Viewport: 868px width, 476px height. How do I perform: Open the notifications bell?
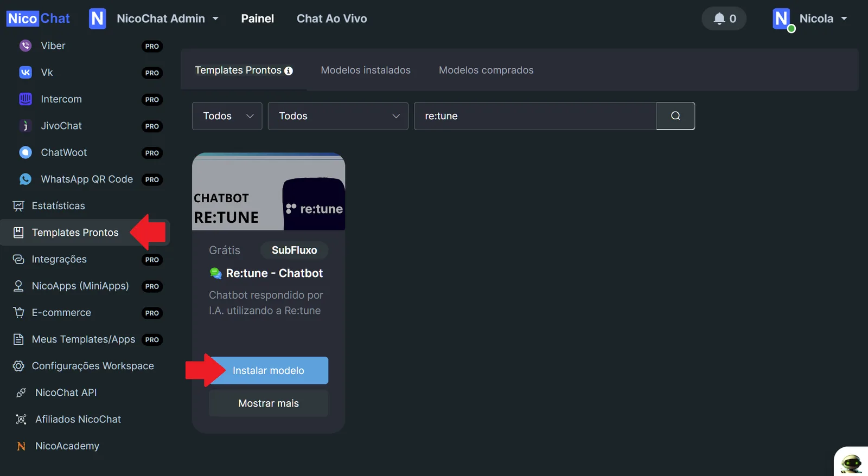click(719, 18)
